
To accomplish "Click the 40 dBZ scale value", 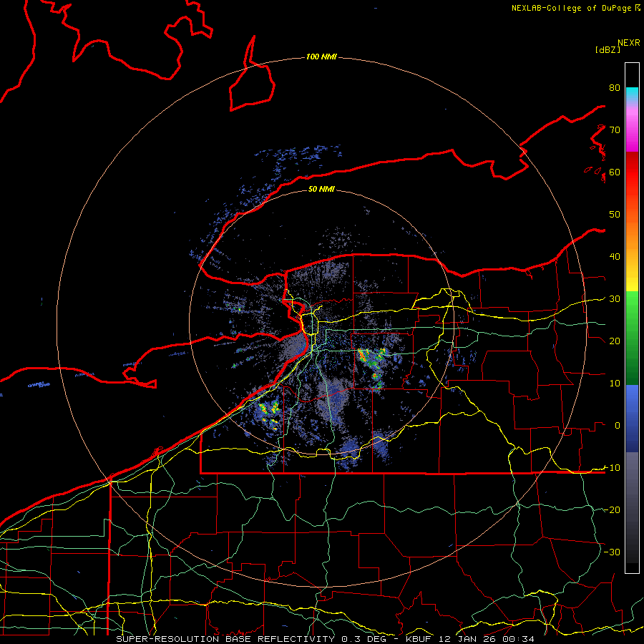I will click(x=615, y=256).
